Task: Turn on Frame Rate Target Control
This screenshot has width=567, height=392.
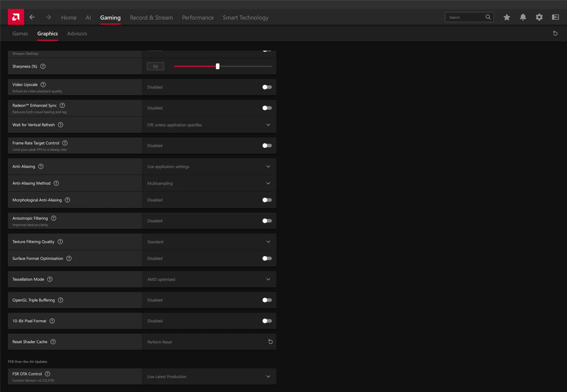Action: (x=267, y=146)
